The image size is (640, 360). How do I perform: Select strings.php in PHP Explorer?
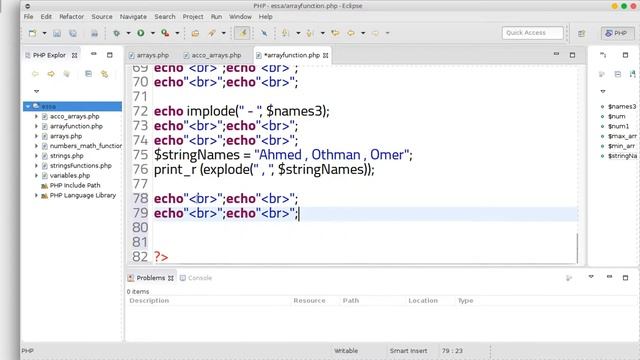pos(67,156)
